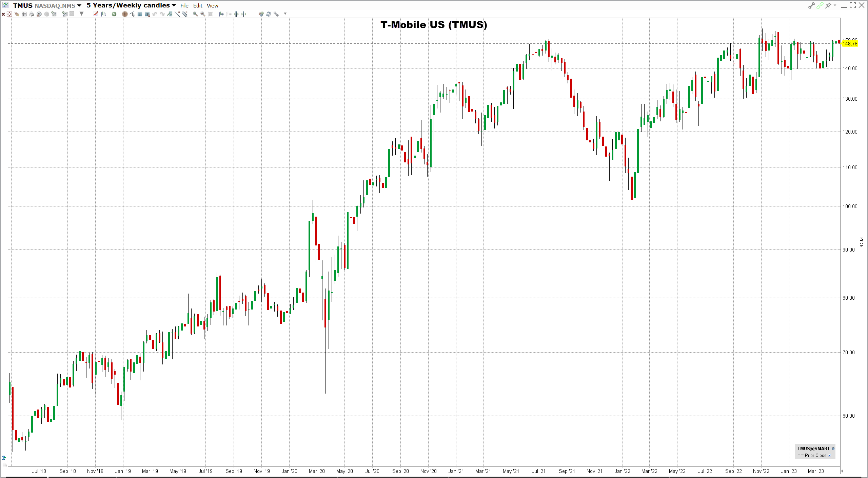Click the toolbar wrench configure icon
Image resolution: width=868 pixels, height=478 pixels.
tap(276, 14)
